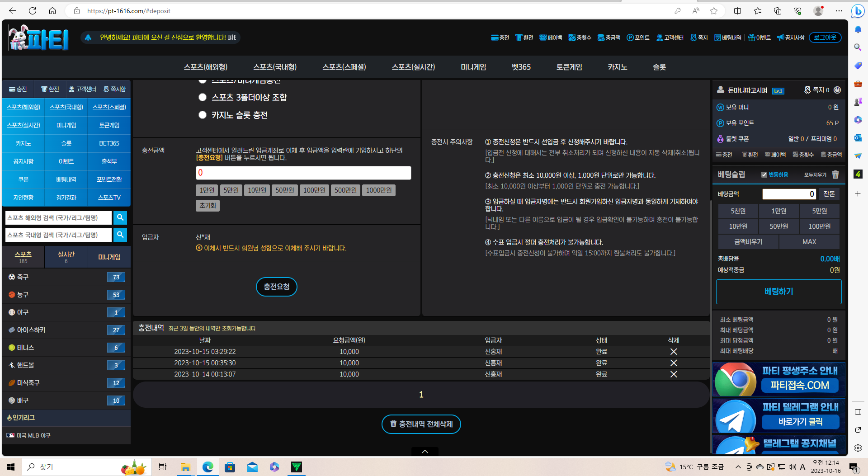Click the trash icon in the 베팅슬립 header
868x476 pixels.
pyautogui.click(x=835, y=174)
